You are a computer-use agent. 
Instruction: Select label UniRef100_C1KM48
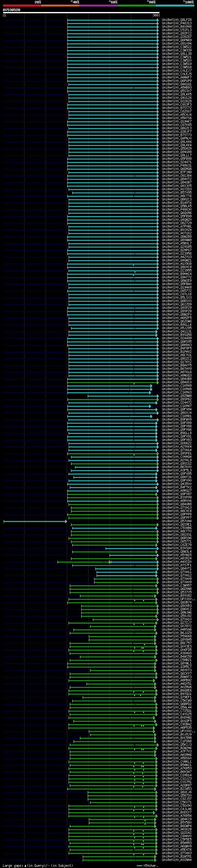177,389
